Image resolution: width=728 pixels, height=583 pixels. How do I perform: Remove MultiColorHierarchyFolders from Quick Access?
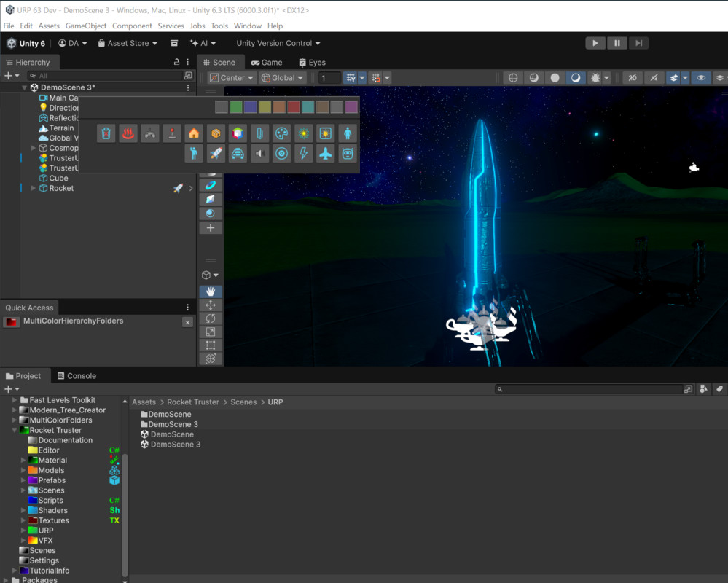[187, 322]
